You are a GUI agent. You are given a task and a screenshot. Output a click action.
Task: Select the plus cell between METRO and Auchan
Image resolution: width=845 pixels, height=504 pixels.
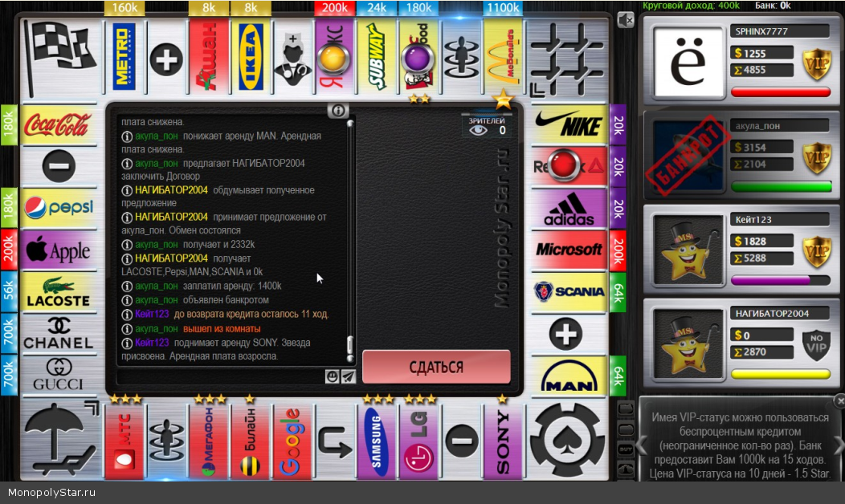point(166,59)
